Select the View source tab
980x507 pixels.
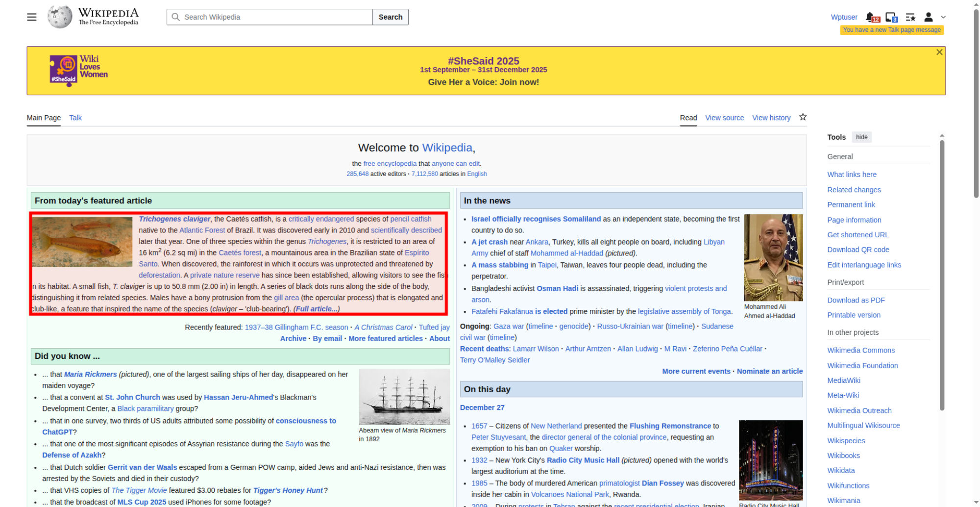tap(724, 118)
